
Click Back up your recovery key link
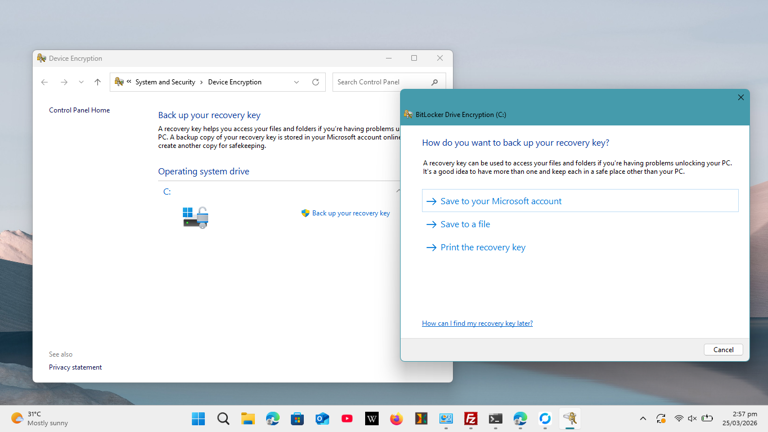351,213
